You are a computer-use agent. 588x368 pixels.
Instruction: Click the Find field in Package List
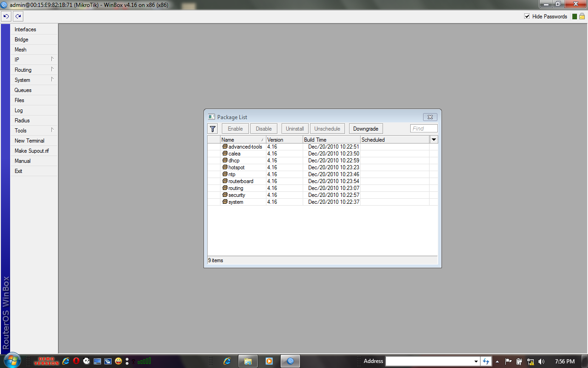[424, 129]
